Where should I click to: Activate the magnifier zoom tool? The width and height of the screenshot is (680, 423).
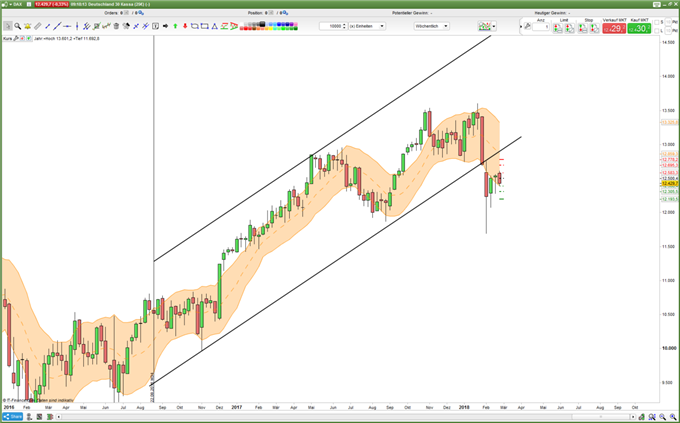17,26
